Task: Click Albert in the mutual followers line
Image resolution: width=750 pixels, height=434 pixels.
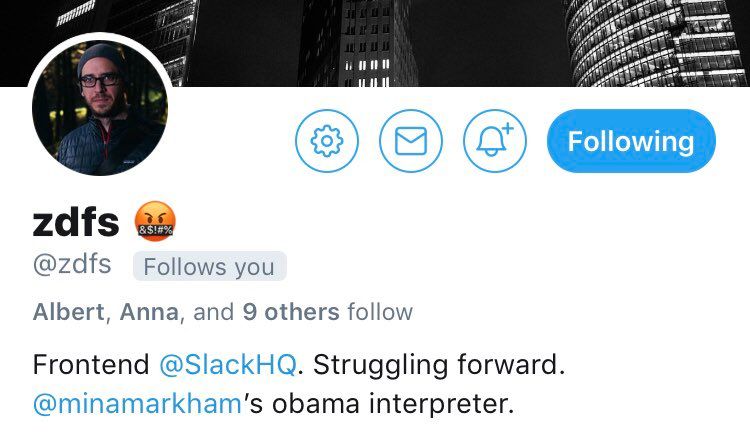Action: pyautogui.click(x=68, y=312)
